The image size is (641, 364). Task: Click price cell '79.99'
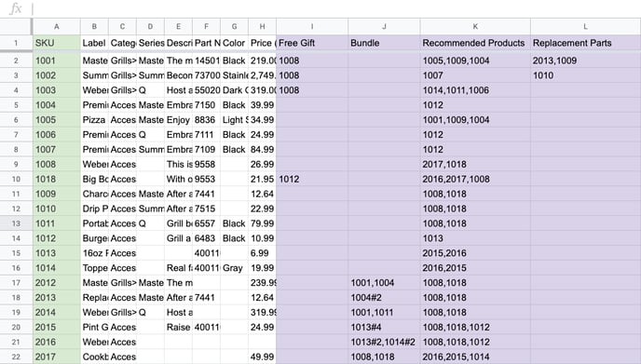[262, 223]
